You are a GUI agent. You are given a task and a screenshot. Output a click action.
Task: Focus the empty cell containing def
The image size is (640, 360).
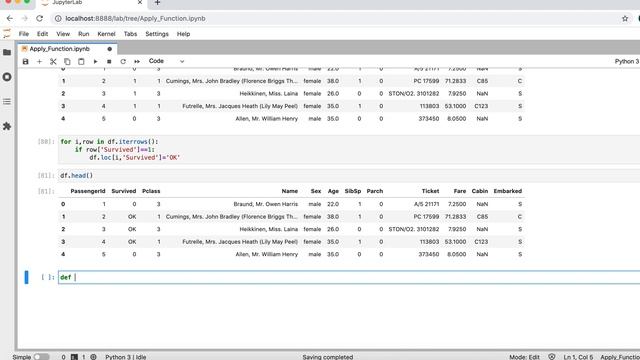(349, 277)
